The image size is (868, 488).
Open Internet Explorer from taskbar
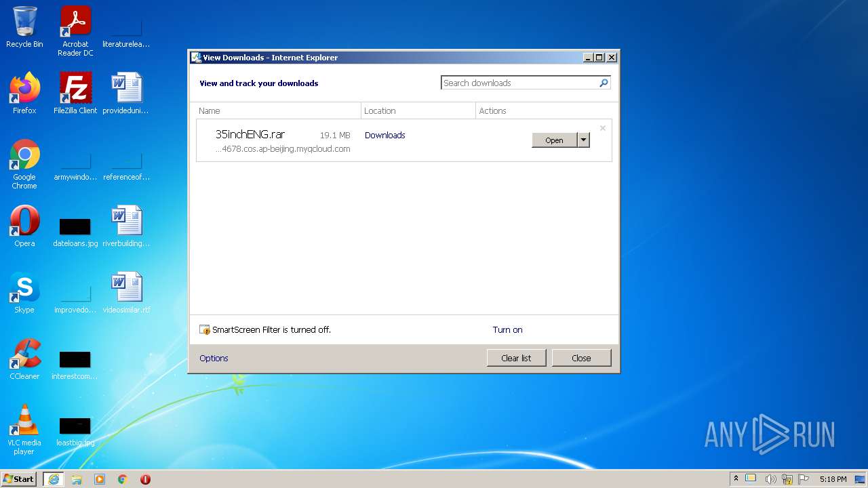point(54,479)
